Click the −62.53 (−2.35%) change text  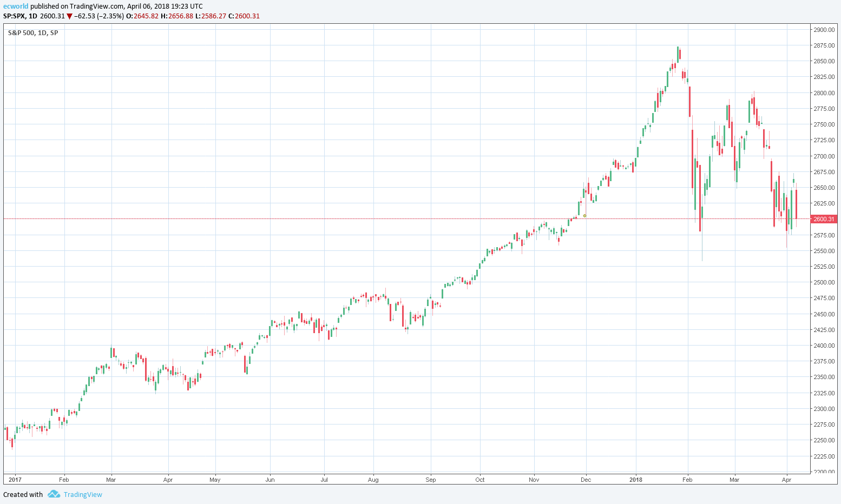(99, 16)
